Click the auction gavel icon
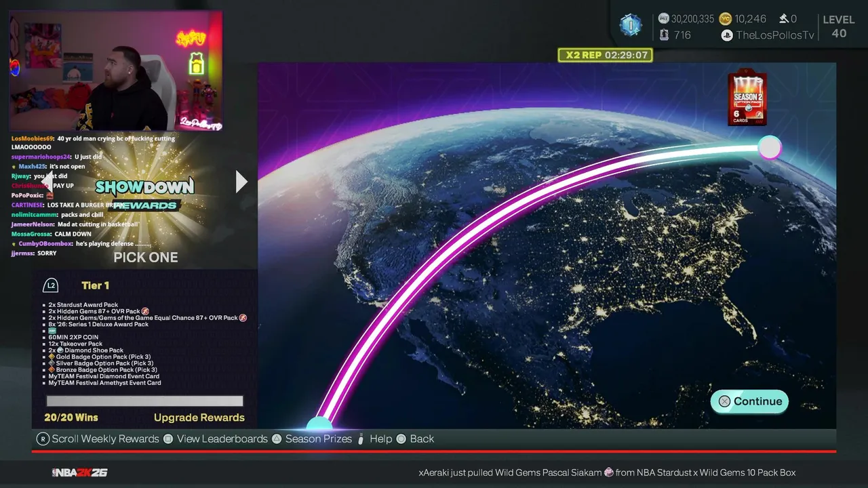This screenshot has width=868, height=488. tap(783, 19)
